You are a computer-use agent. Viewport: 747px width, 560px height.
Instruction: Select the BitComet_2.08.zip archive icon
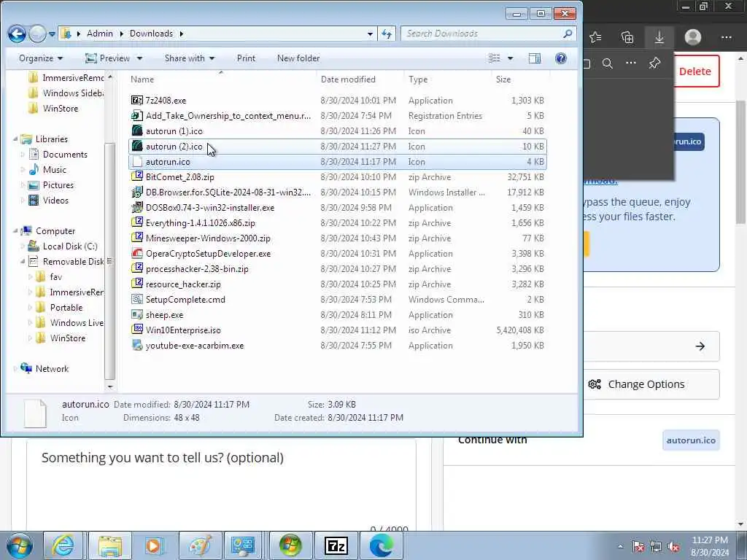137,176
